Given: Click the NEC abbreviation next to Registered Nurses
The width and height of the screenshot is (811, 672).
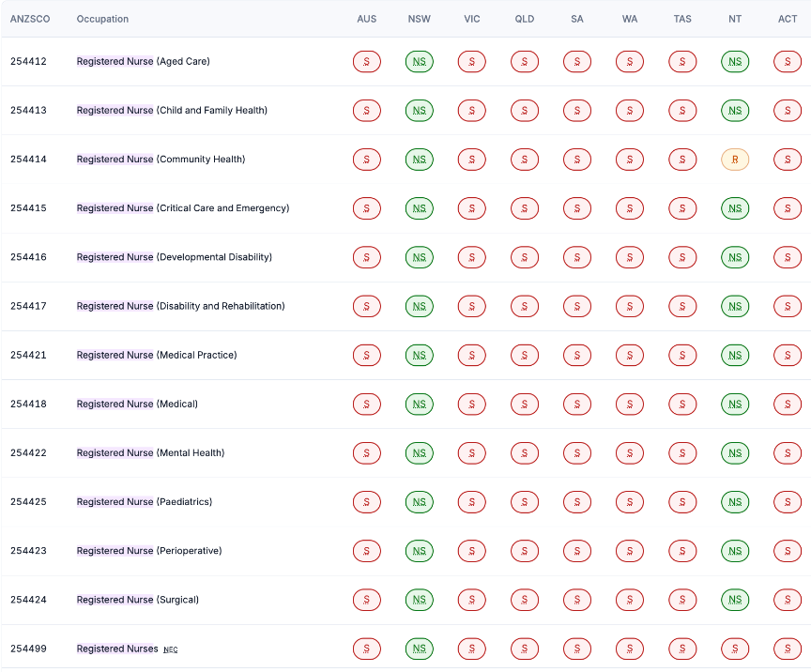Looking at the screenshot, I should click(x=170, y=649).
